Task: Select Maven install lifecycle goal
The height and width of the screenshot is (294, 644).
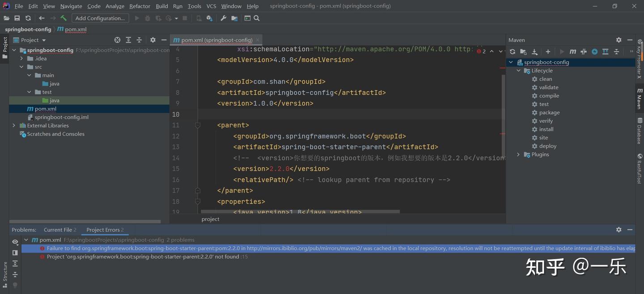Action: pyautogui.click(x=546, y=129)
